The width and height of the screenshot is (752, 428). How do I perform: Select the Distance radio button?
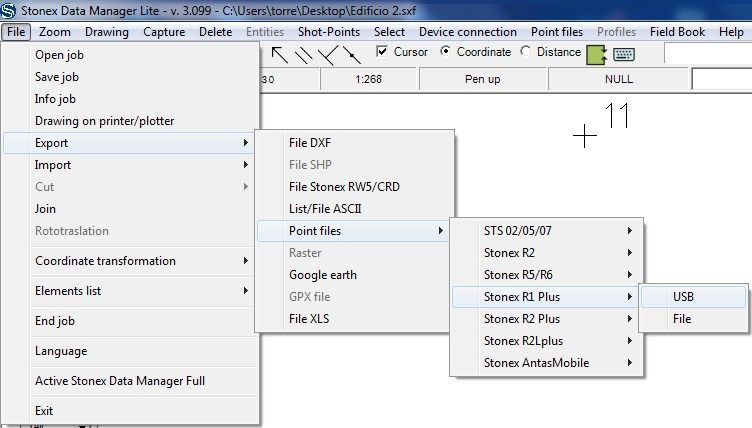click(x=525, y=51)
